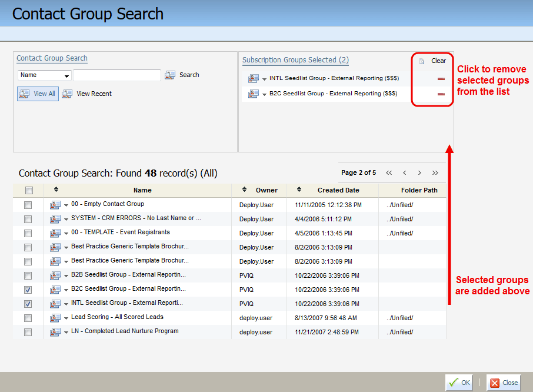Click the Search icon beside the search field
Image resolution: width=533 pixels, height=392 pixels.
pos(170,75)
